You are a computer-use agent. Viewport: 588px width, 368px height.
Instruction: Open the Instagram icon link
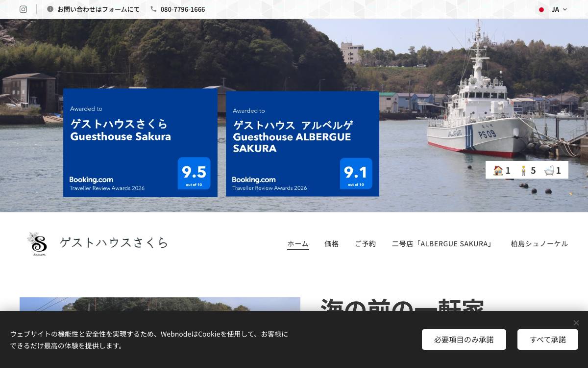(23, 9)
